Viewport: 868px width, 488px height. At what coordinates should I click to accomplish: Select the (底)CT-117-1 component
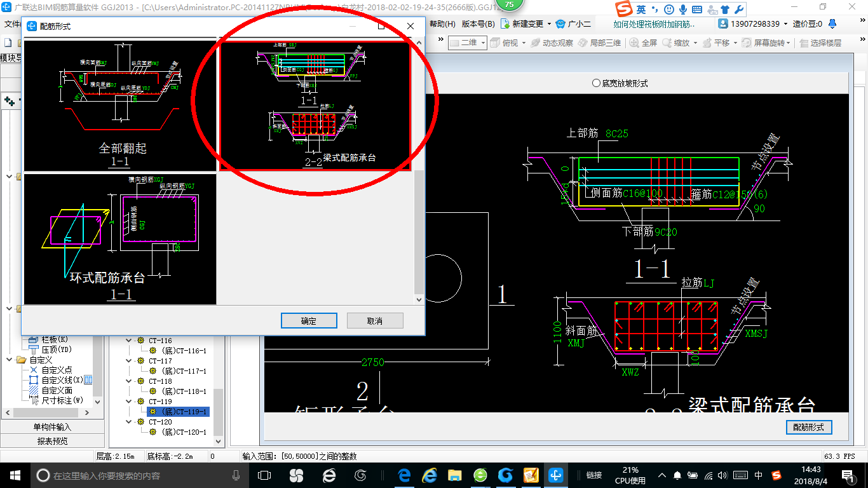(184, 371)
